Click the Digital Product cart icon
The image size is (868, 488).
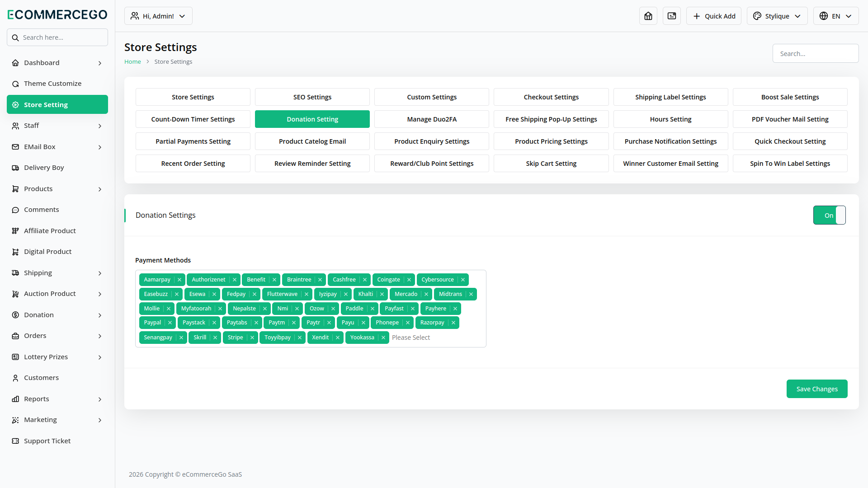[15, 252]
